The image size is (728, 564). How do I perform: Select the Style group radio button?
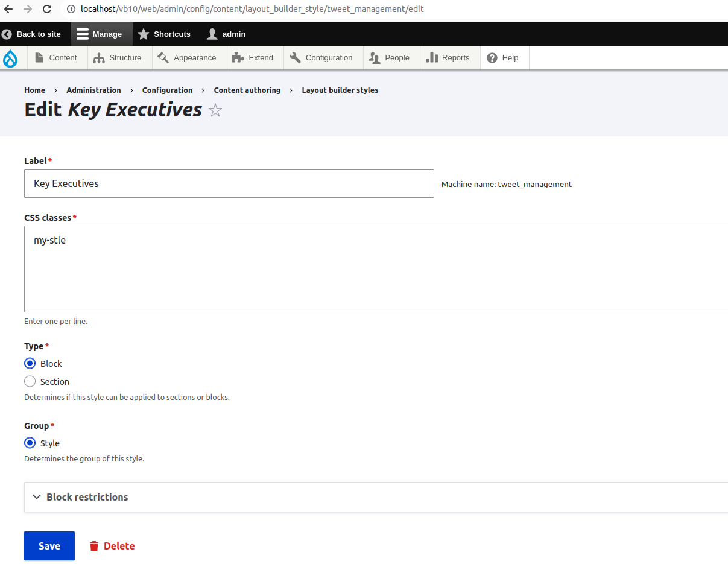pos(30,443)
